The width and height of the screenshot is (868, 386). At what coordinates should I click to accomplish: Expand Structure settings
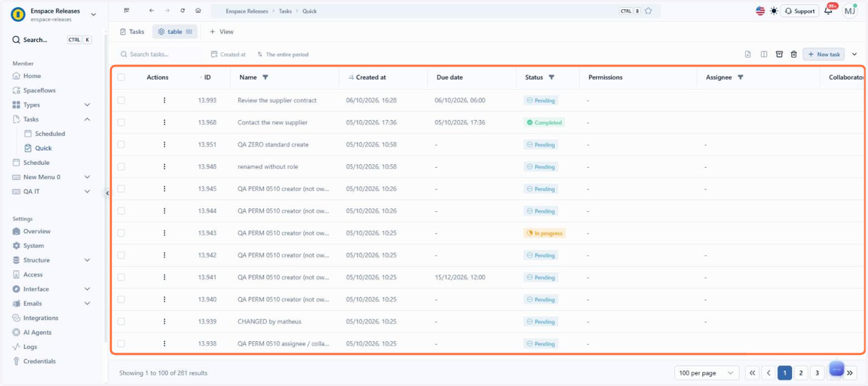tap(88, 260)
